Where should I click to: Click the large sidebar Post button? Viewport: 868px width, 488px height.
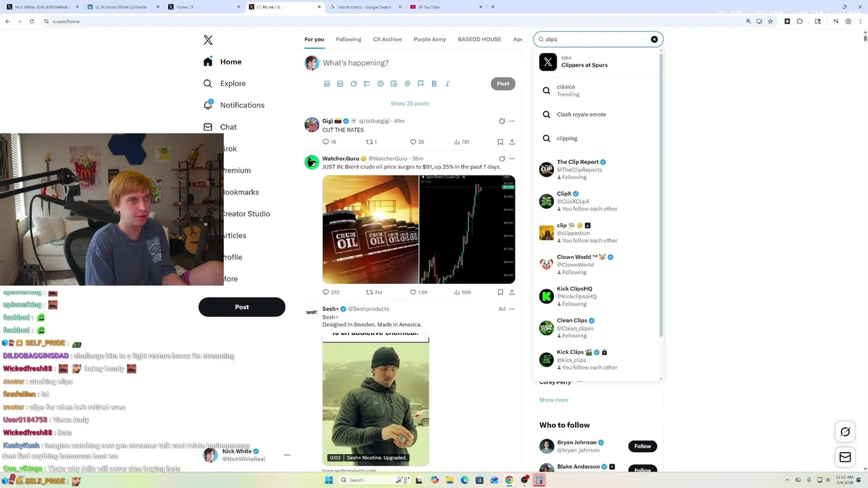pyautogui.click(x=241, y=307)
